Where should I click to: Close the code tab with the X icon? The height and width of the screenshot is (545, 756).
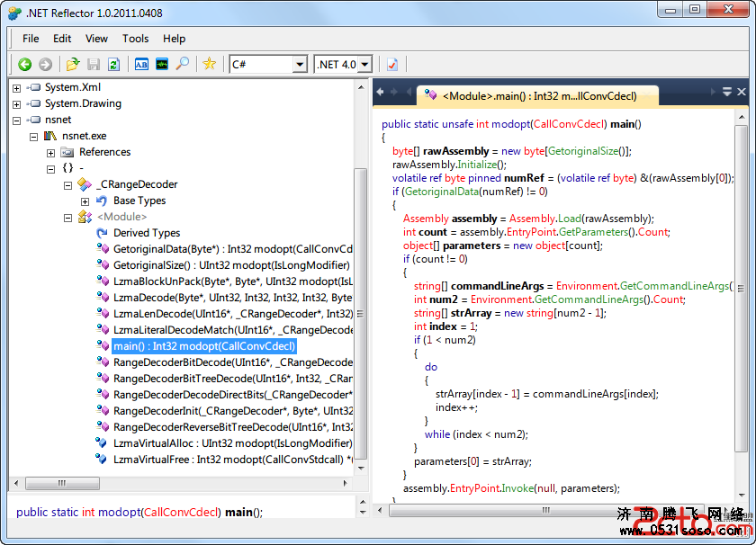(x=742, y=92)
